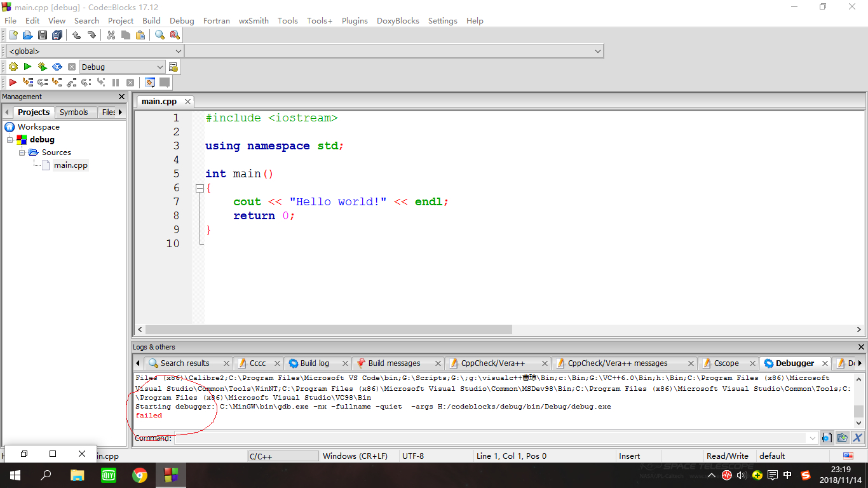Collapse the main function fold marker
This screenshot has width=868, height=488.
point(200,188)
